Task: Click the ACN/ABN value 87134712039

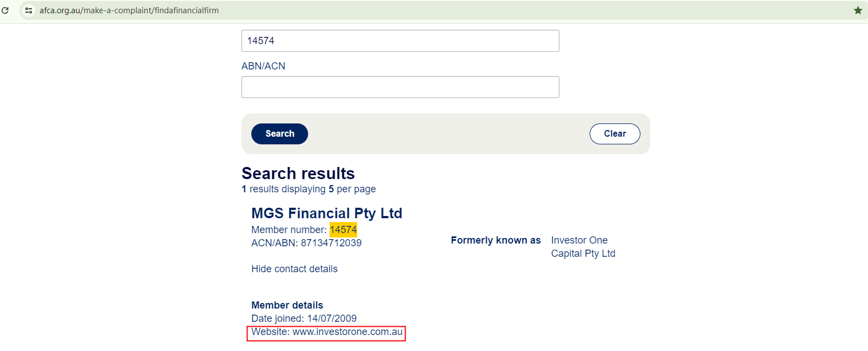Action: 331,243
